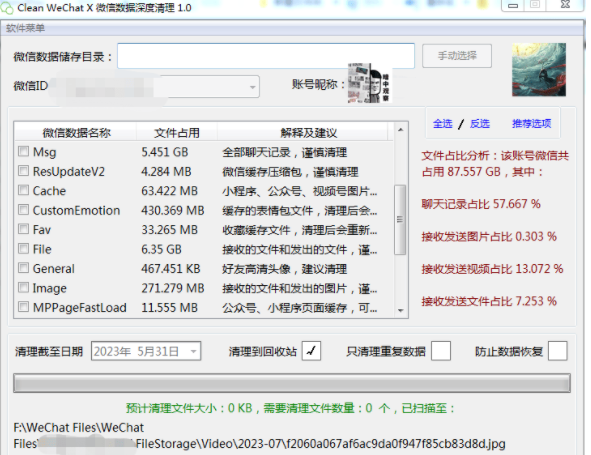This screenshot has height=455, width=591.
Task: Click the 接收发送文件占比 7.253 % text
Action: point(489,301)
